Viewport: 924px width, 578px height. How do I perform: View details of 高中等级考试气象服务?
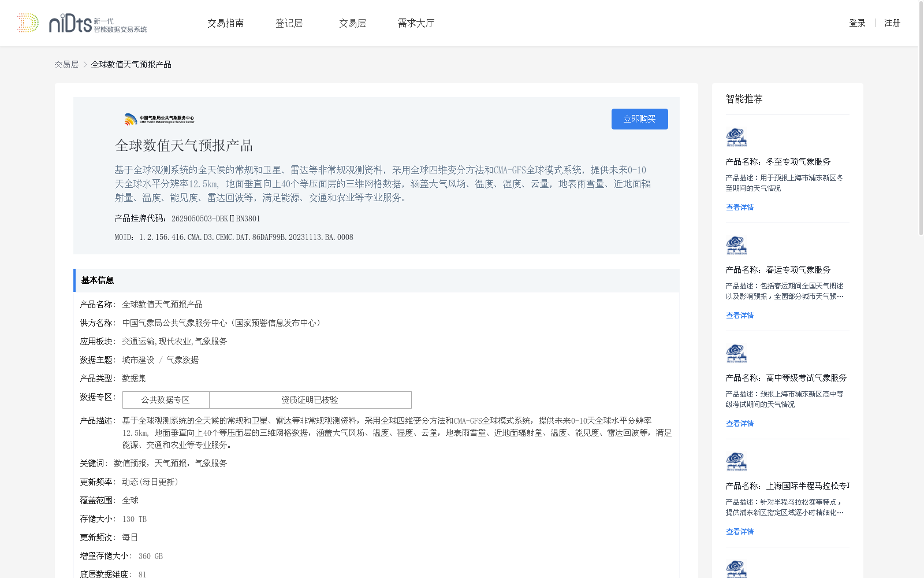740,424
